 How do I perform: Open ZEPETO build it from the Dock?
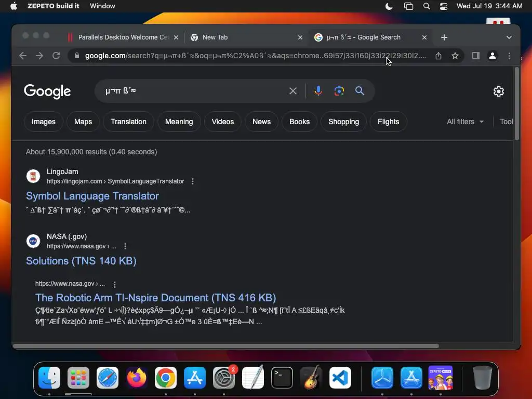pyautogui.click(x=441, y=377)
